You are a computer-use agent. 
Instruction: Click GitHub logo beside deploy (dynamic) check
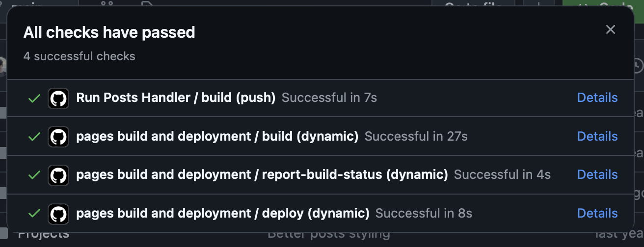(58, 214)
